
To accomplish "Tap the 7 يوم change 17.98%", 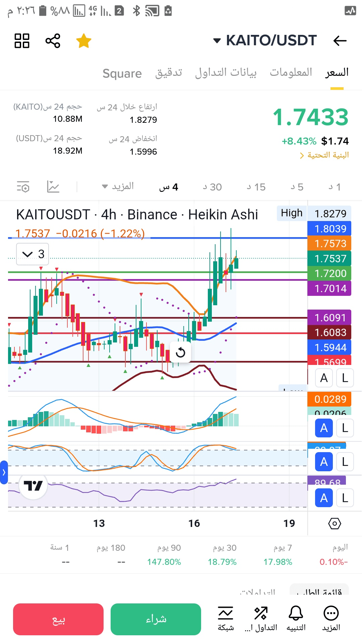I will (x=278, y=562).
